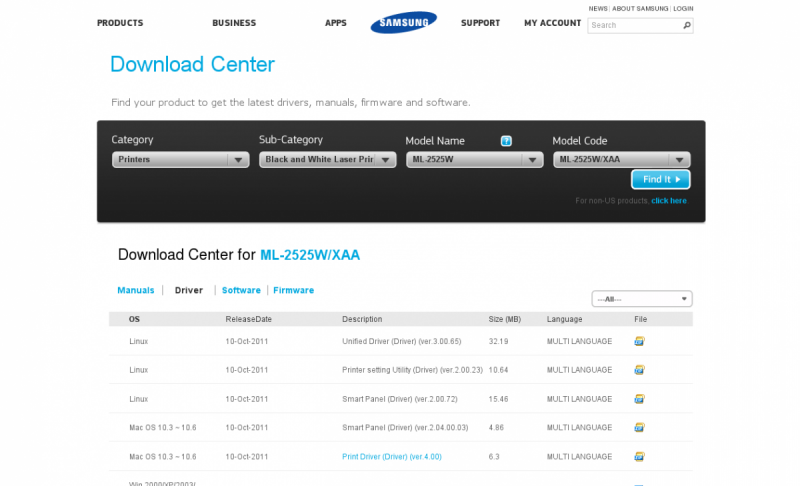Screen dimensions: 800x486
Task: Follow the 'click here' non-US products link
Action: click(x=668, y=201)
